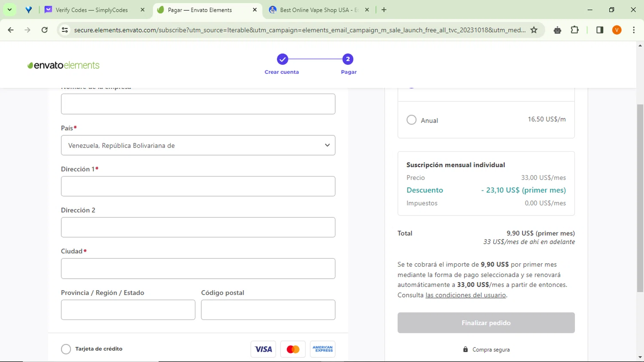The height and width of the screenshot is (362, 644).
Task: Select Tarjeta de crédito payment option
Action: tap(66, 349)
